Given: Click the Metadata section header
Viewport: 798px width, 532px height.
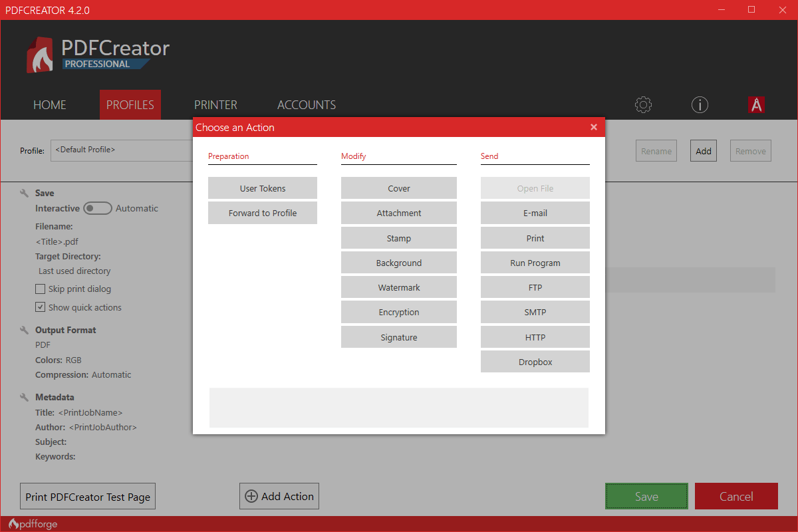Looking at the screenshot, I should click(x=55, y=397).
